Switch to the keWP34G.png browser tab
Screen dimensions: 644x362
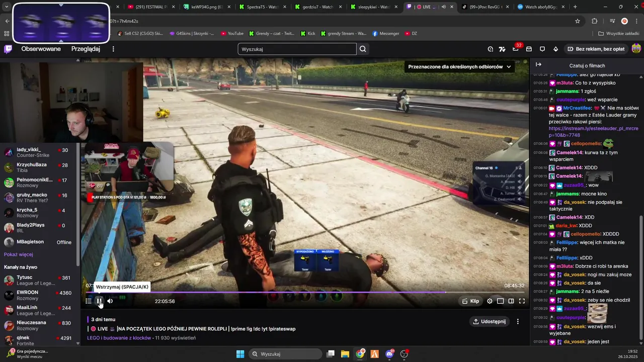[206, 7]
